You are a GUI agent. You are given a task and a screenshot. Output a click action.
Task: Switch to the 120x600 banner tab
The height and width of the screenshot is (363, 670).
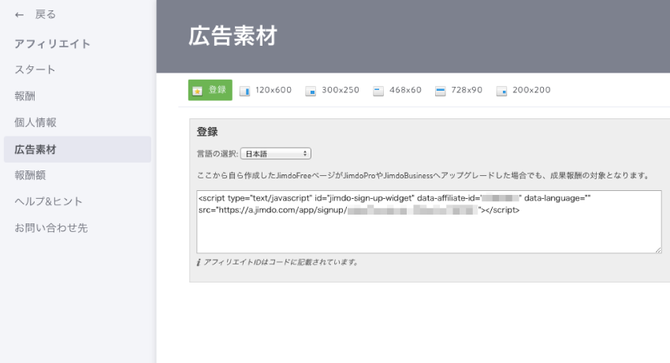265,90
